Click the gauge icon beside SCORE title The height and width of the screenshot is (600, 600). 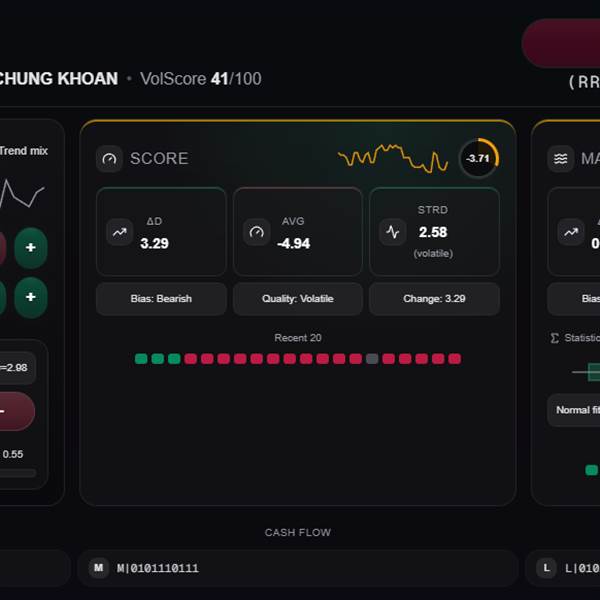(109, 158)
